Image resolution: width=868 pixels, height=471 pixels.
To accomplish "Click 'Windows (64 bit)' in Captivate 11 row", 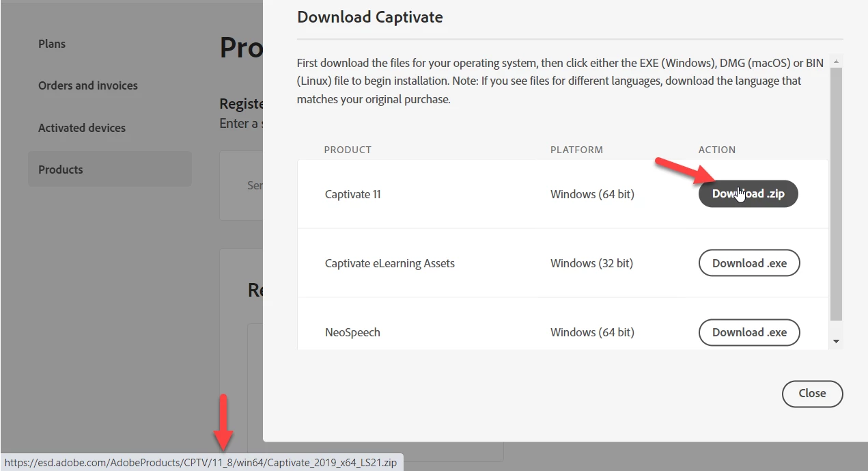I will 592,194.
